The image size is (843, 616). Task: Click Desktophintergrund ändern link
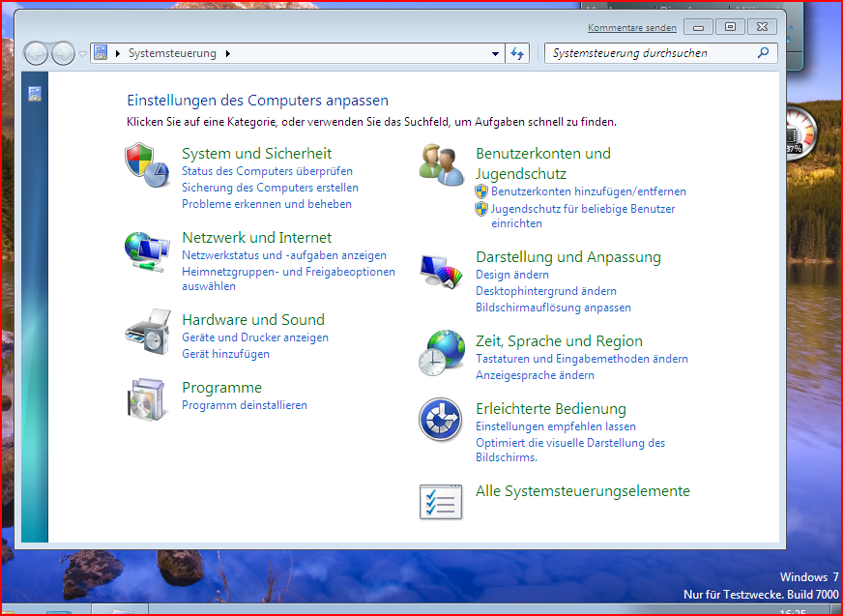[546, 291]
